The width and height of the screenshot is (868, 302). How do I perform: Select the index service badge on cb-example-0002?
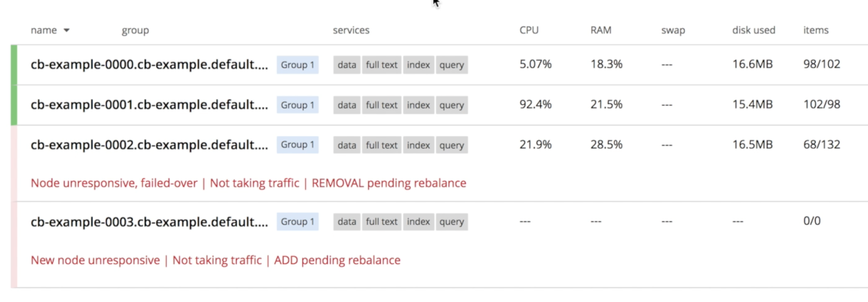(x=418, y=145)
